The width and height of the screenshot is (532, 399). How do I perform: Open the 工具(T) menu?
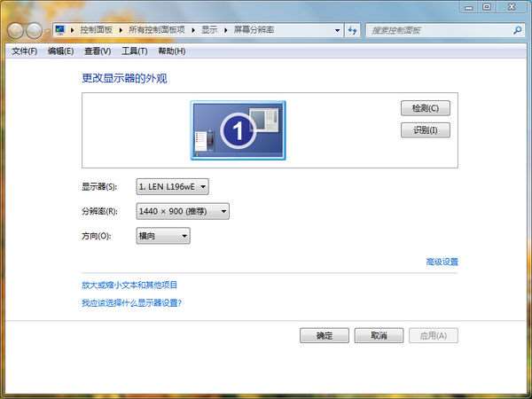click(135, 51)
